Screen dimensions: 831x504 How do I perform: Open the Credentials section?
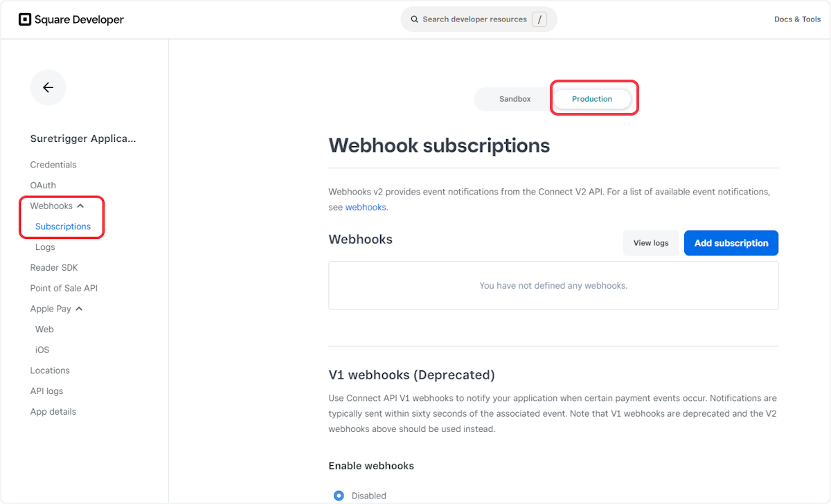(53, 164)
